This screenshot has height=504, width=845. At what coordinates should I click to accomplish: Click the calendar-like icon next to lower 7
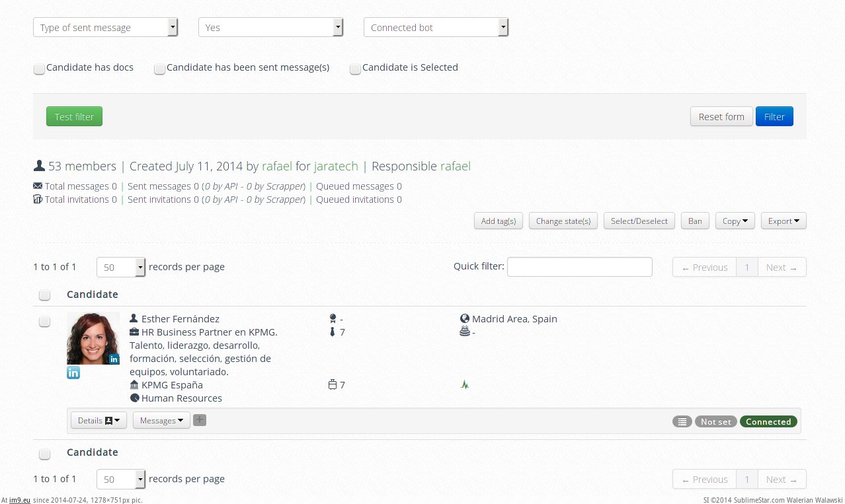pyautogui.click(x=333, y=384)
